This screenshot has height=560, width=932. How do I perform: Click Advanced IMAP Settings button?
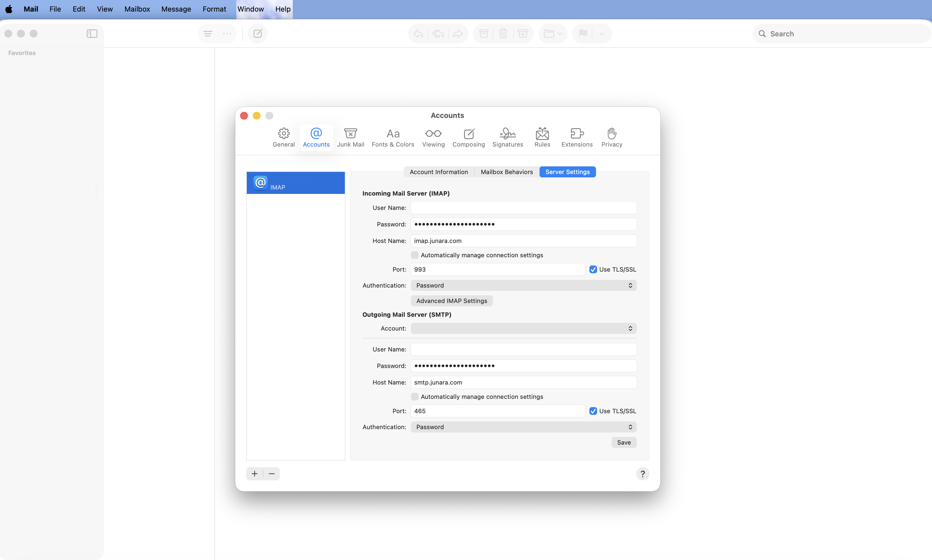[x=451, y=301]
